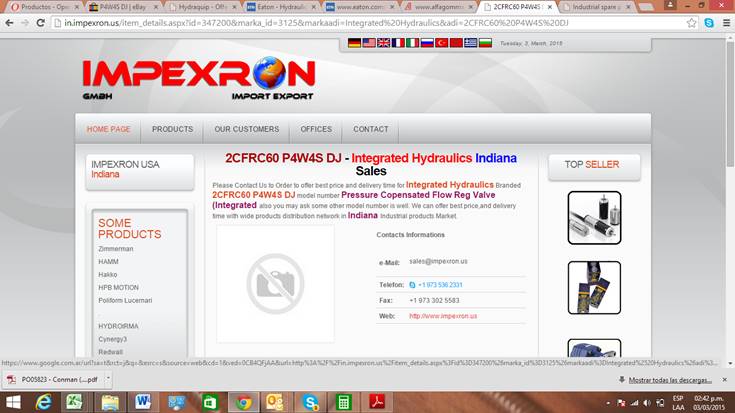The image size is (735, 413).
Task: Select the Bulgarian flag language
Action: point(485,43)
